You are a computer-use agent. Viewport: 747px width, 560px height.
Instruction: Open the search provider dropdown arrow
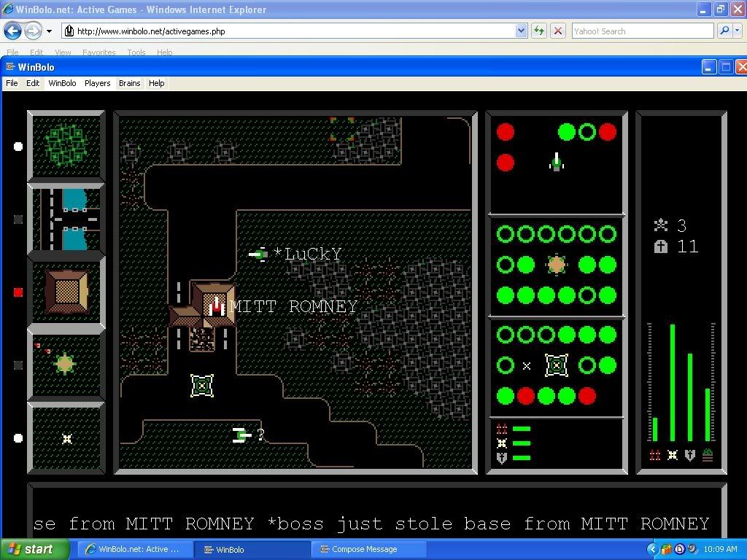[x=738, y=31]
